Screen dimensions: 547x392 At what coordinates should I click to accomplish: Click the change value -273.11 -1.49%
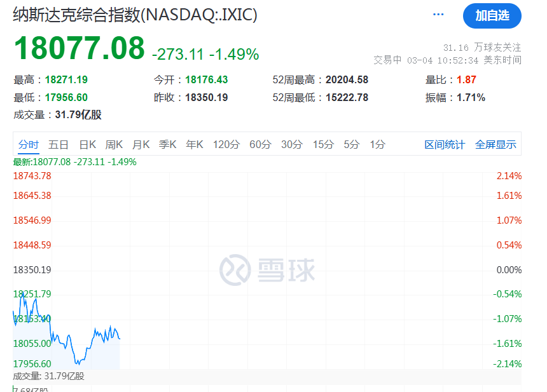(205, 54)
